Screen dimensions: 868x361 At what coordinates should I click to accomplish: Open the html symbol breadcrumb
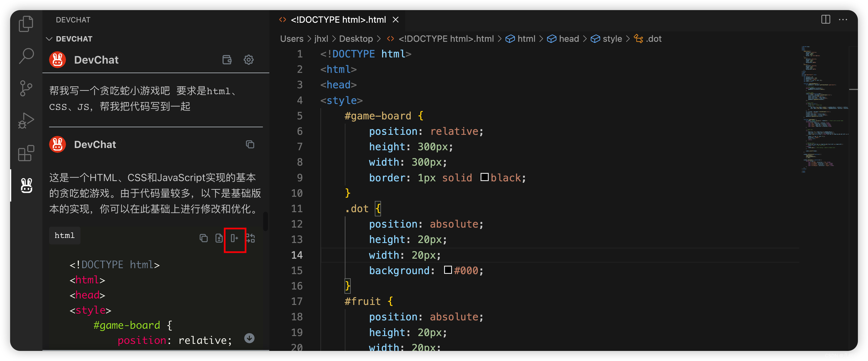pyautogui.click(x=521, y=39)
